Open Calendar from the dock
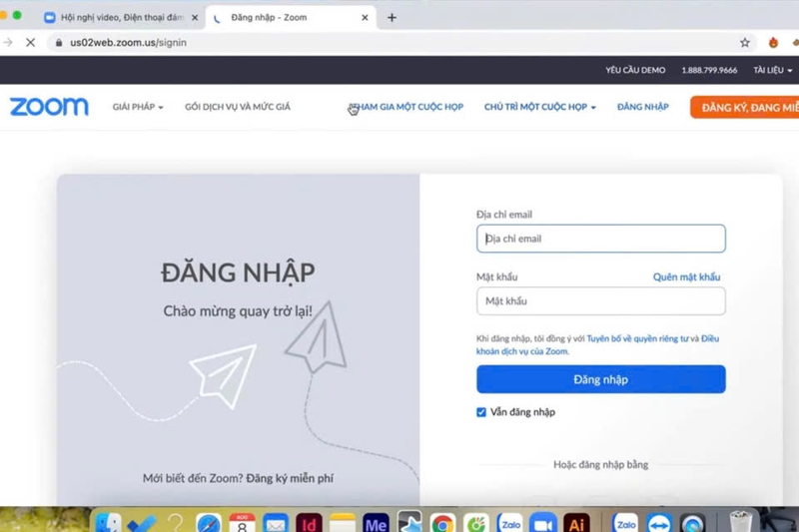Screen dimensions: 799x532 coord(242,523)
